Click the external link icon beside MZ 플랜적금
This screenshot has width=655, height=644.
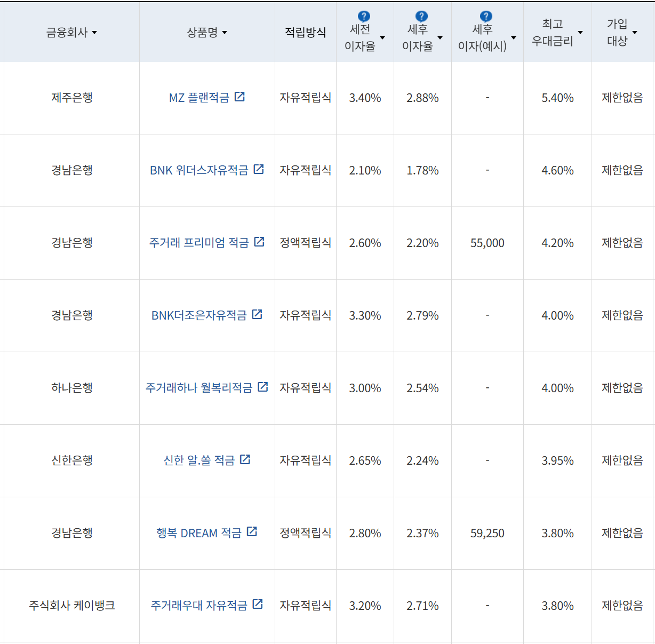(x=241, y=97)
